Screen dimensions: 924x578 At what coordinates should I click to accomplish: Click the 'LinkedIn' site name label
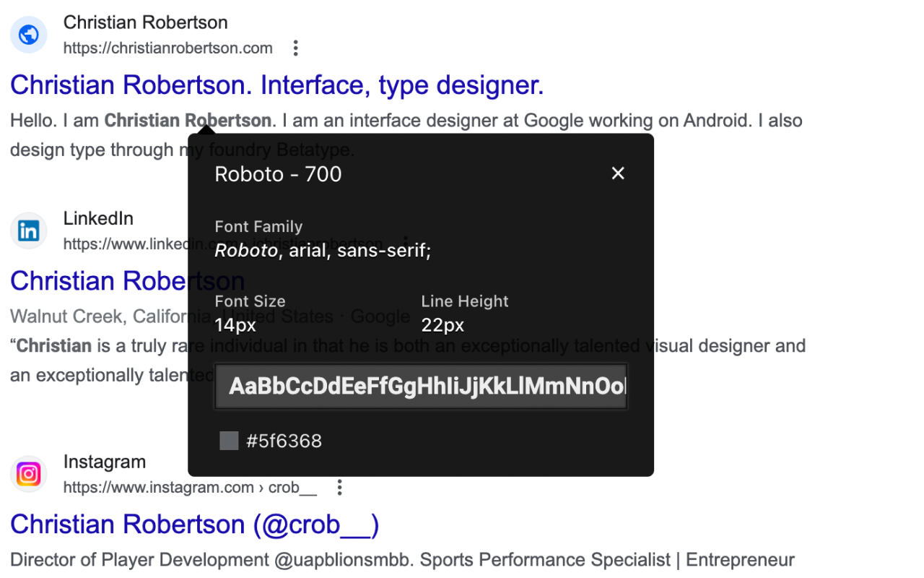[x=98, y=218]
